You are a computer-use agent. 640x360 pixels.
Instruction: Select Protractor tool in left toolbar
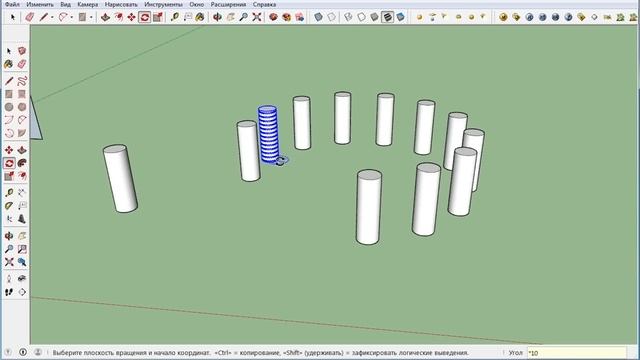(9, 206)
